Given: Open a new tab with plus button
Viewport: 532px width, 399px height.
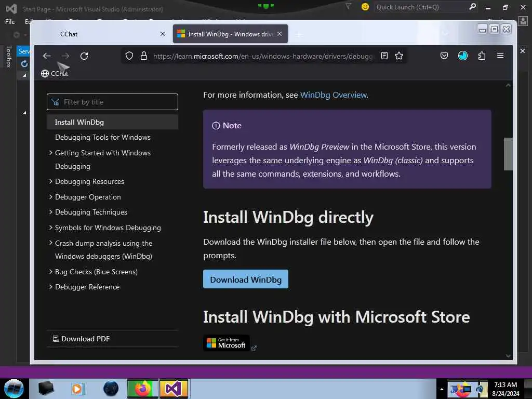Looking at the screenshot, I should click(299, 34).
